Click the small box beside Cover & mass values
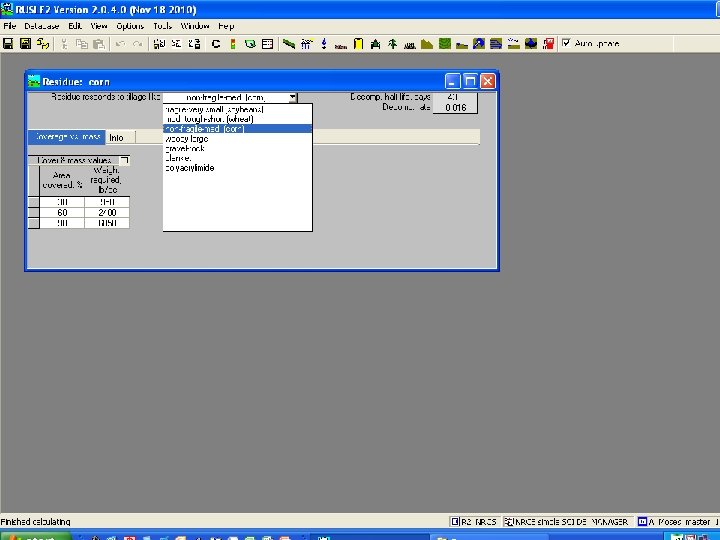720x540 pixels. pos(124,160)
